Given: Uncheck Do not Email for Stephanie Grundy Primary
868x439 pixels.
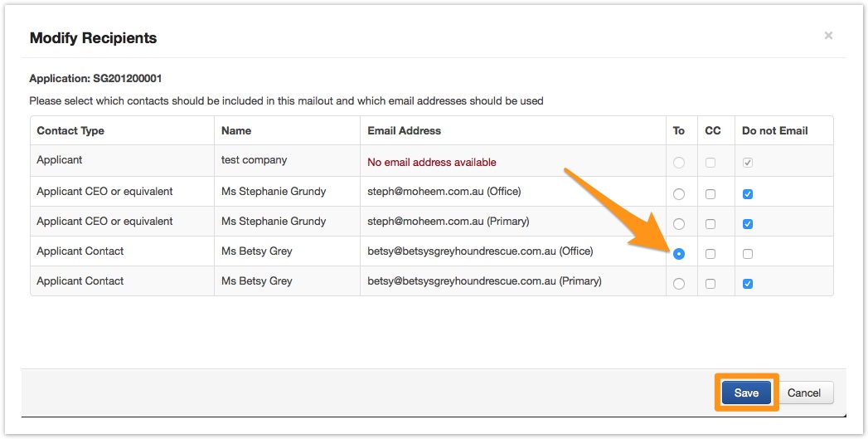Looking at the screenshot, I should 748,224.
